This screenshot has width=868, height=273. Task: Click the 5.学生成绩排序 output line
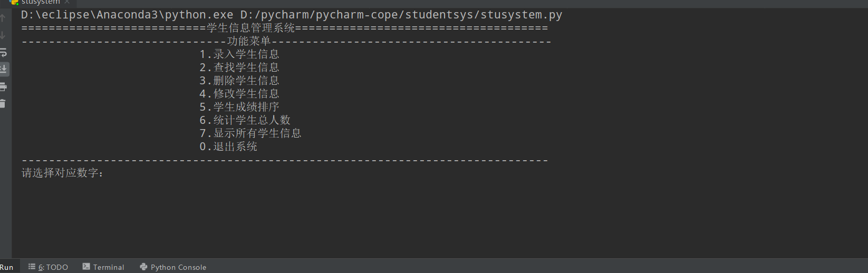click(239, 107)
